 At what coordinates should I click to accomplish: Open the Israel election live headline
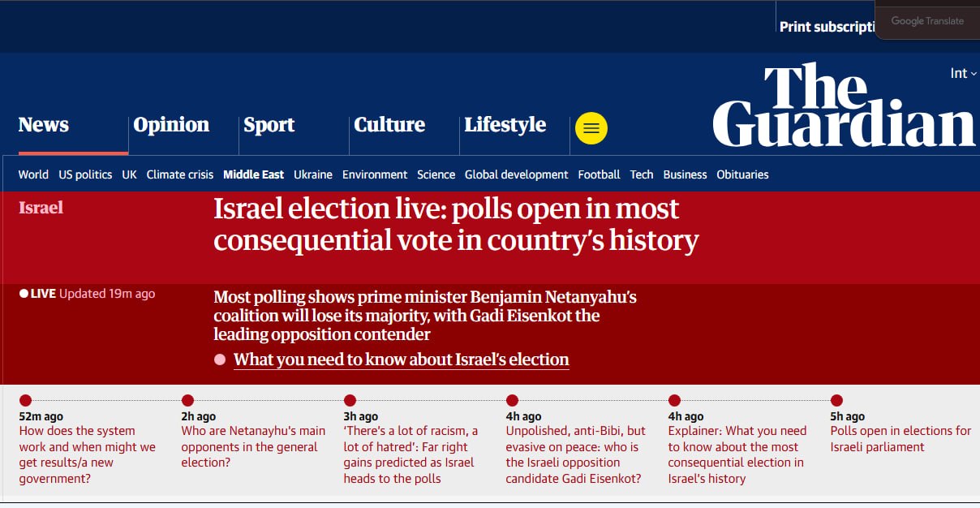pyautogui.click(x=456, y=225)
